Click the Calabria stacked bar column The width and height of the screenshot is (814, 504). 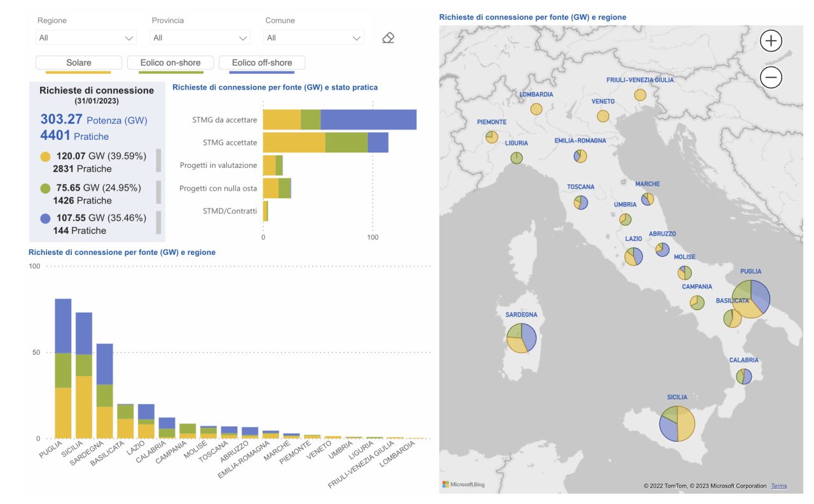pos(167,428)
